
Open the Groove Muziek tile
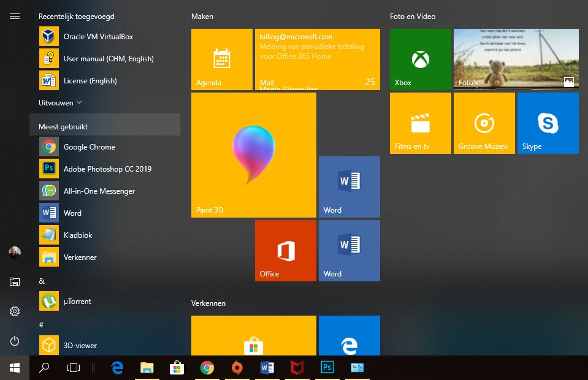tap(484, 123)
